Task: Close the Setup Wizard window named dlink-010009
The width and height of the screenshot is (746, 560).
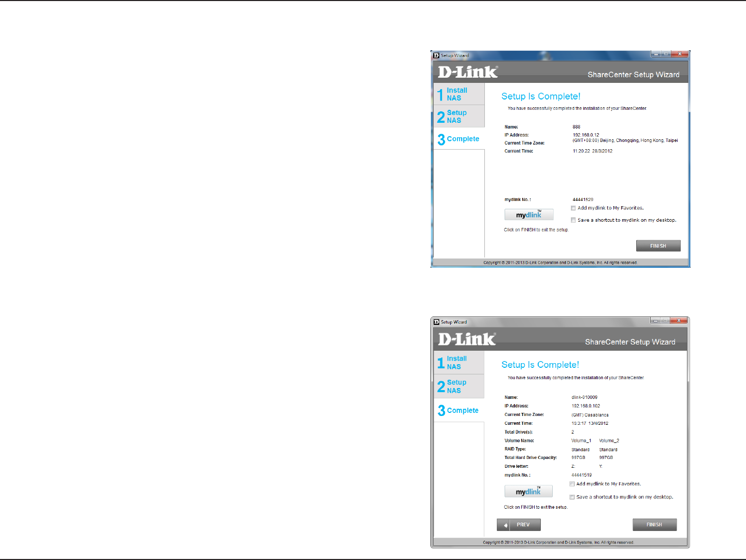Action: tap(679, 321)
